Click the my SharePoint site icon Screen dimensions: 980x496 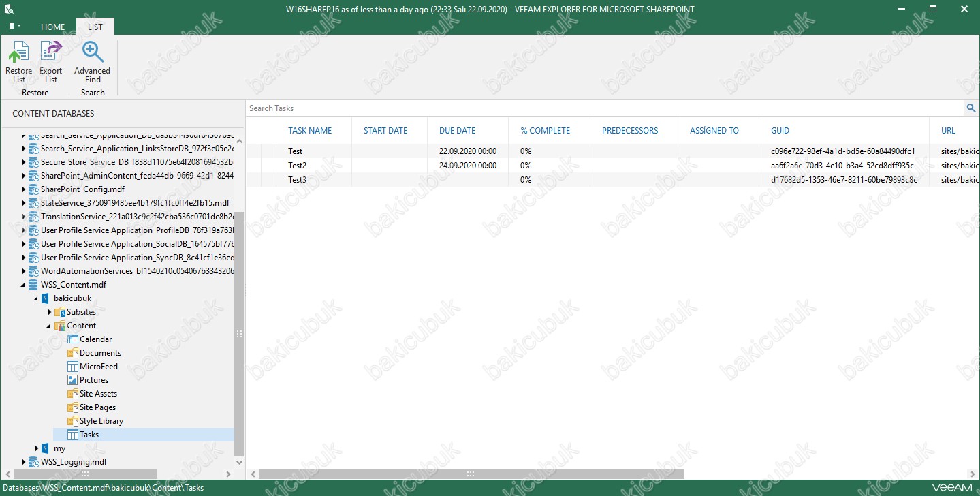coord(46,448)
